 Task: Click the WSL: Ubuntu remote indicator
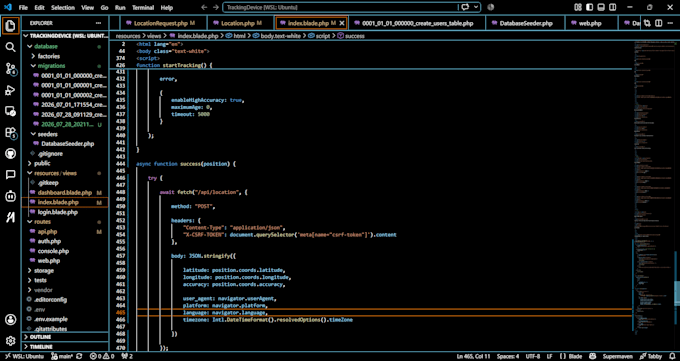pyautogui.click(x=24, y=356)
